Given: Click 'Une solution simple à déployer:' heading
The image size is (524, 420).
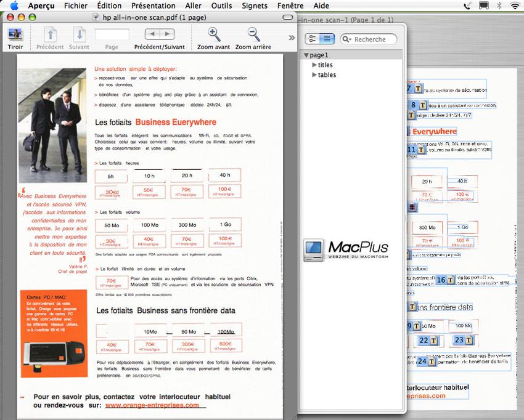Looking at the screenshot, I should tap(136, 69).
